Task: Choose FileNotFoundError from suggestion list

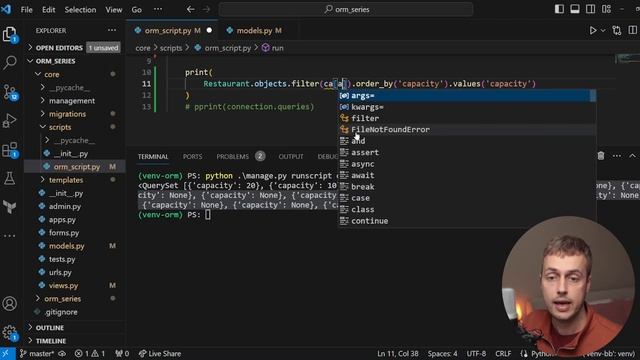Action: coord(467,130)
